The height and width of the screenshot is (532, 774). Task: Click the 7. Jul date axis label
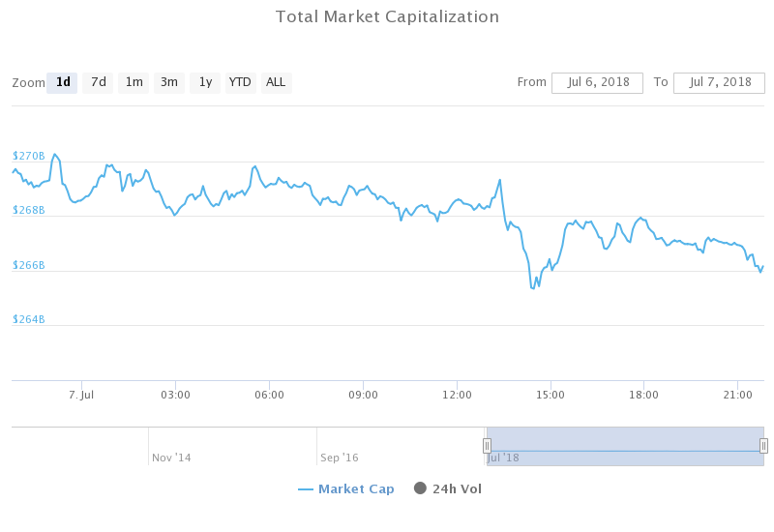coord(81,395)
